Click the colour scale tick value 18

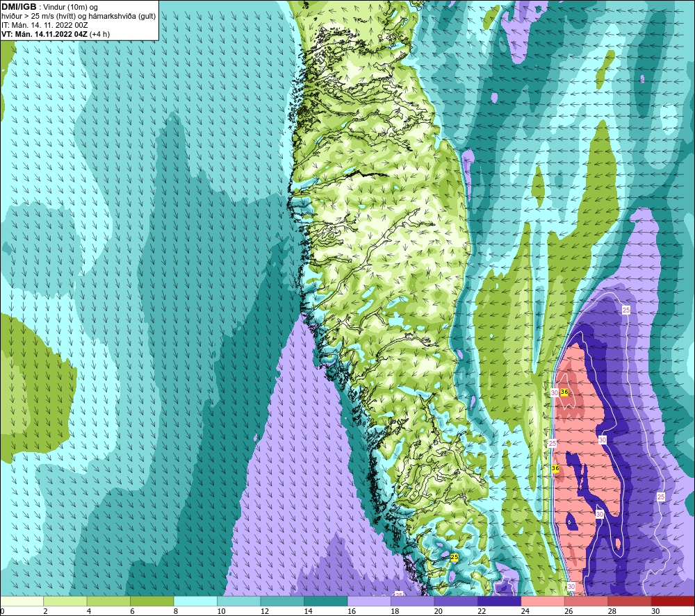coord(395,612)
